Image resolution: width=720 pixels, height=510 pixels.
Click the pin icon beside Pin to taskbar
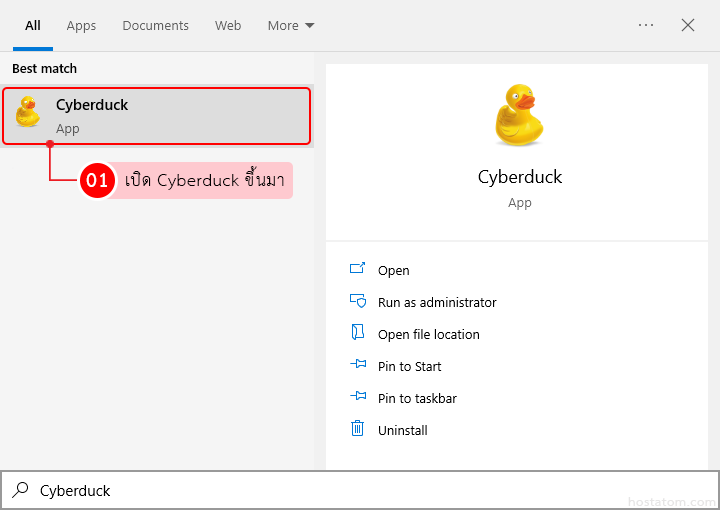[358, 397]
